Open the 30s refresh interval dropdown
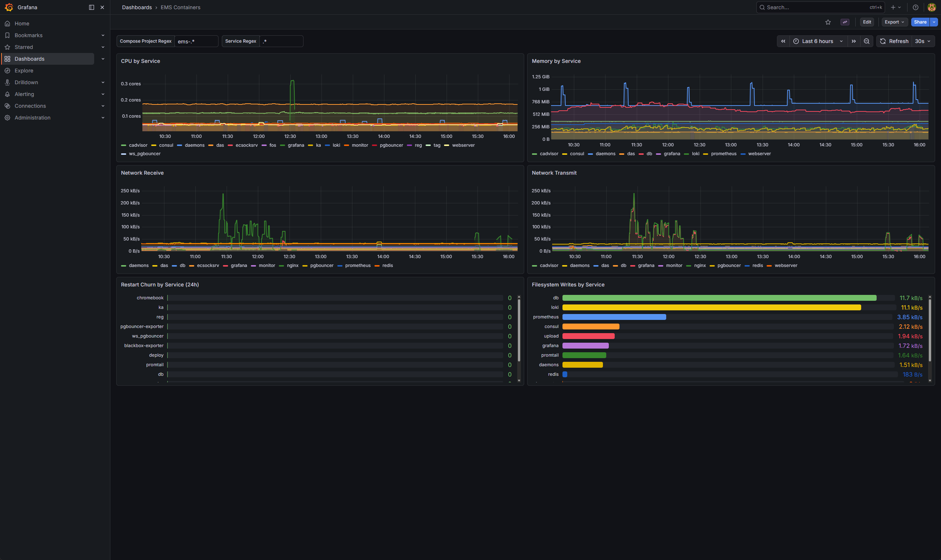The width and height of the screenshot is (941, 560). (923, 41)
